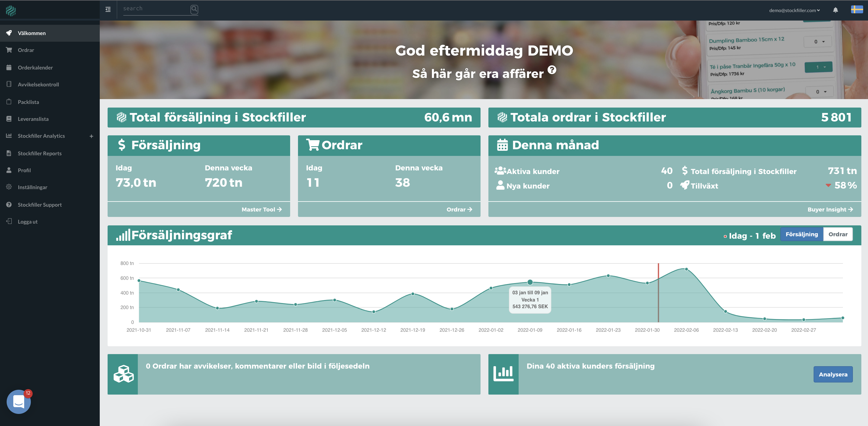The width and height of the screenshot is (868, 426).
Task: Select Försäljning graph toggle
Action: 801,234
